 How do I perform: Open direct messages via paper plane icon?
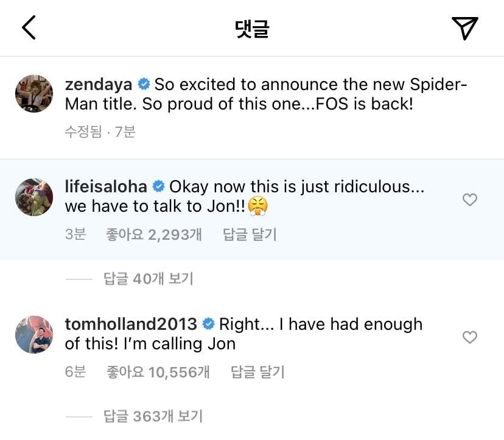point(464,28)
